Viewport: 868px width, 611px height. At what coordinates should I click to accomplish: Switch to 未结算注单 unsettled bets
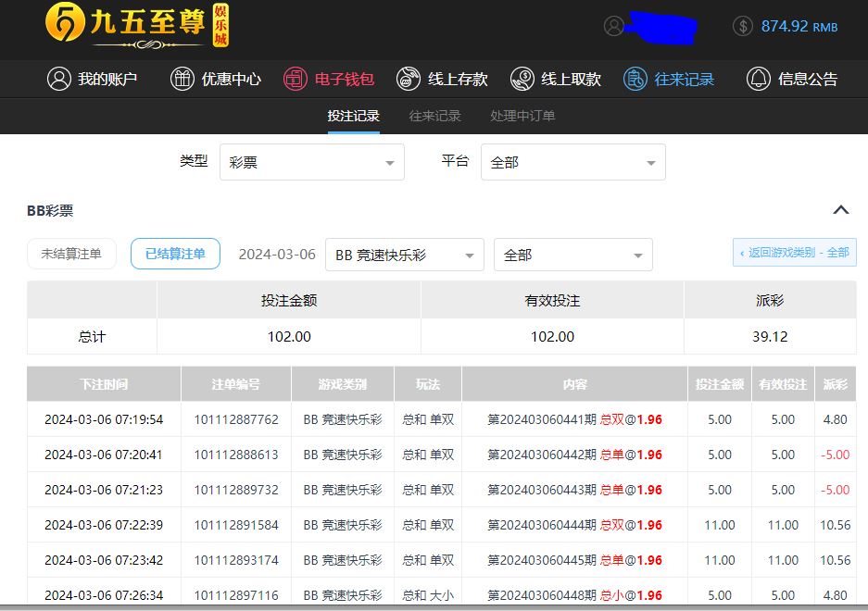pyautogui.click(x=71, y=255)
